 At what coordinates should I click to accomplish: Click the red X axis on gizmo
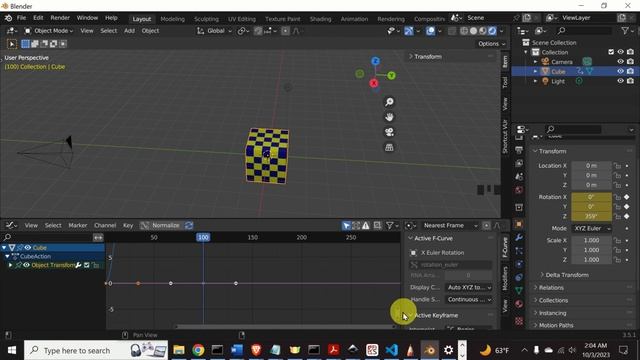(x=373, y=83)
